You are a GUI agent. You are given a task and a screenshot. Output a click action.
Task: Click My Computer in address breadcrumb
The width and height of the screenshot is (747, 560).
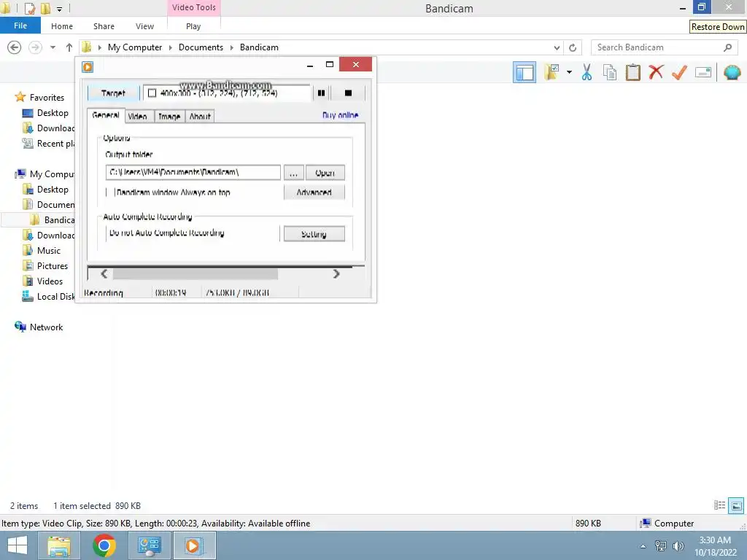(x=135, y=47)
